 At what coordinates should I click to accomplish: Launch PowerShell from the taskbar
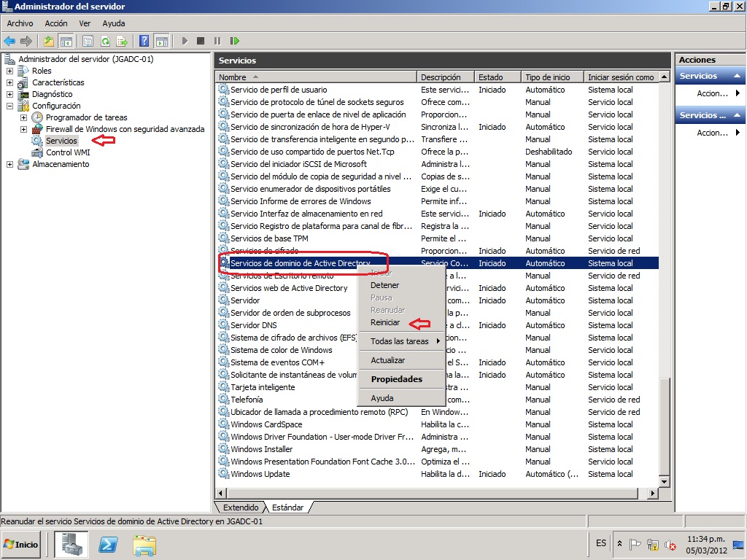108,544
